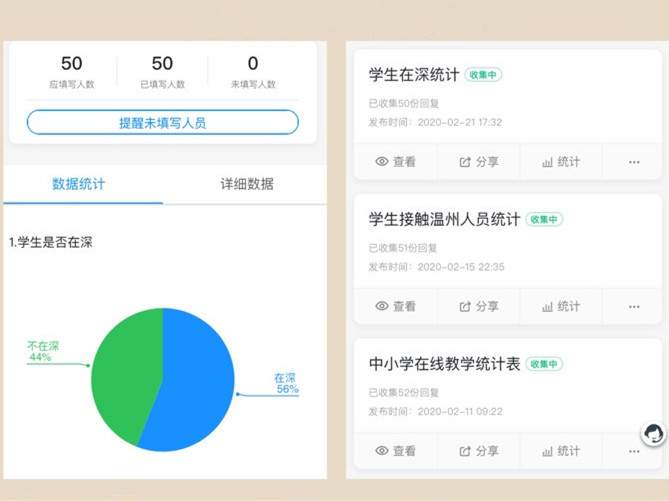Open more options for 学生在深统计 card
This screenshot has height=501, width=669.
pyautogui.click(x=633, y=162)
